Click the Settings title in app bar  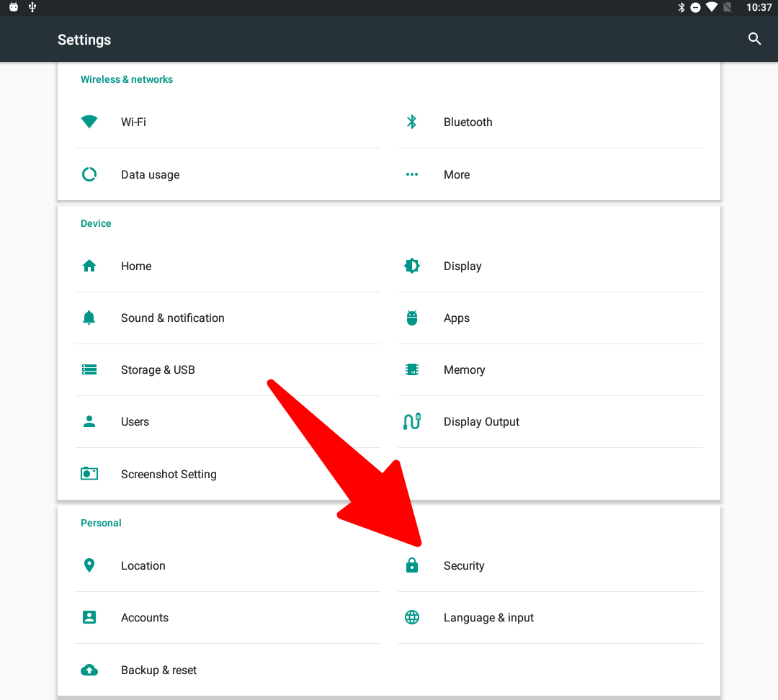84,40
